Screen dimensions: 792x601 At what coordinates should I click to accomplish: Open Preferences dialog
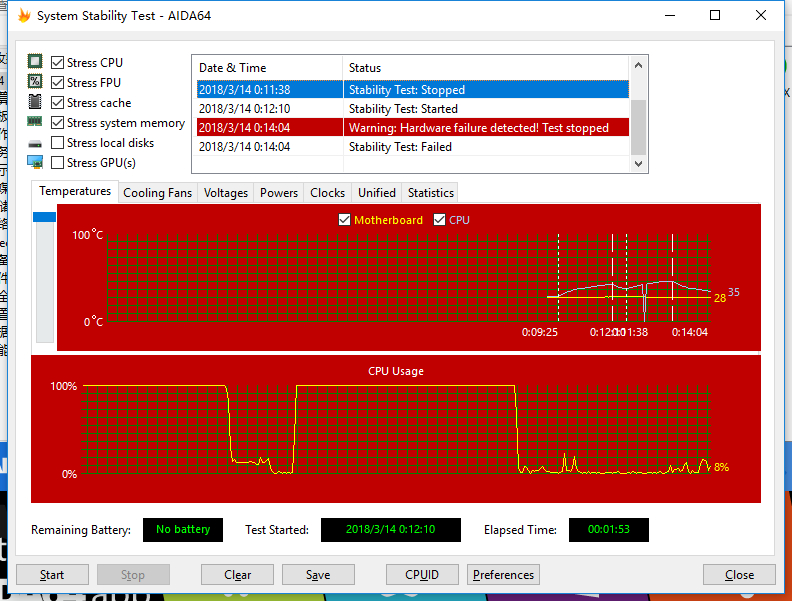pyautogui.click(x=504, y=575)
